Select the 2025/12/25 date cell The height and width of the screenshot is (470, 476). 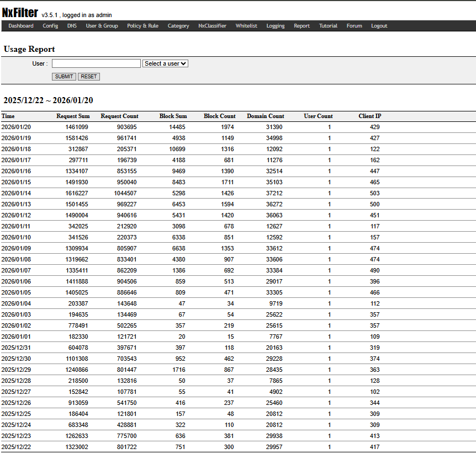pyautogui.click(x=16, y=414)
